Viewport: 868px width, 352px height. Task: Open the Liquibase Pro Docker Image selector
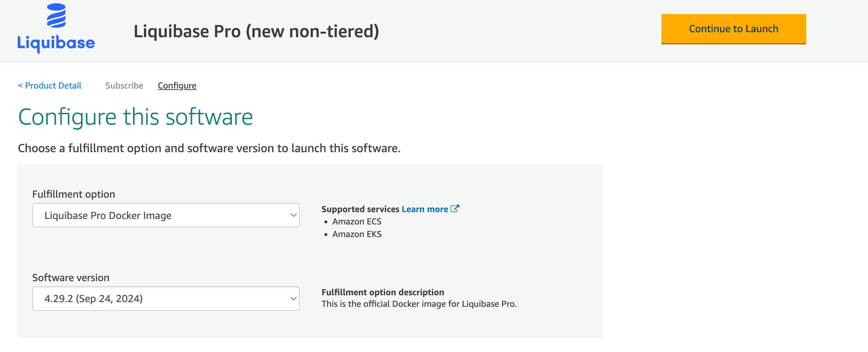(166, 215)
